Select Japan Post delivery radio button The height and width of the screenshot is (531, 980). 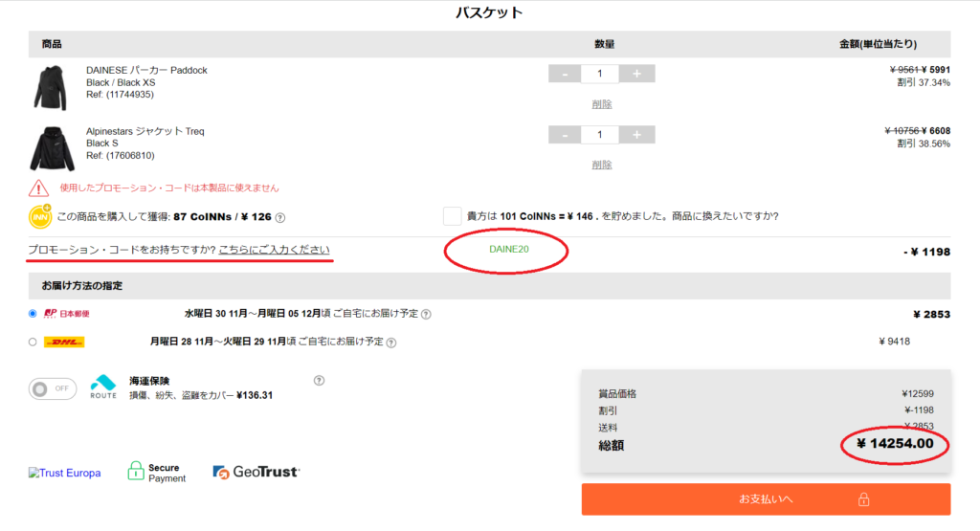(x=33, y=313)
